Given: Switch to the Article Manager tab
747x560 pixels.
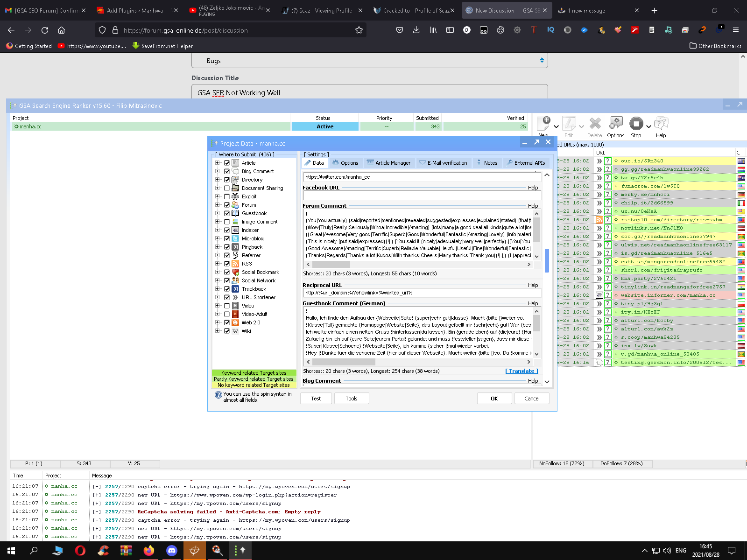Looking at the screenshot, I should (x=389, y=163).
